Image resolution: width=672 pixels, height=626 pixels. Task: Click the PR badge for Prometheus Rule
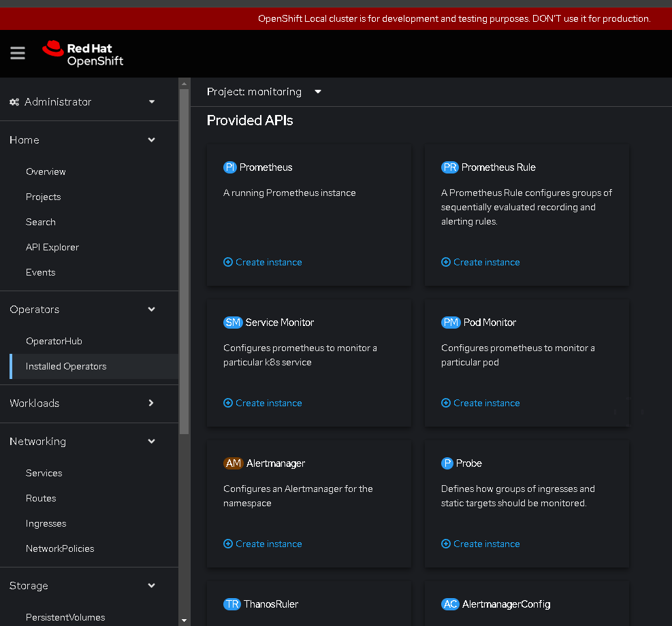tap(449, 167)
